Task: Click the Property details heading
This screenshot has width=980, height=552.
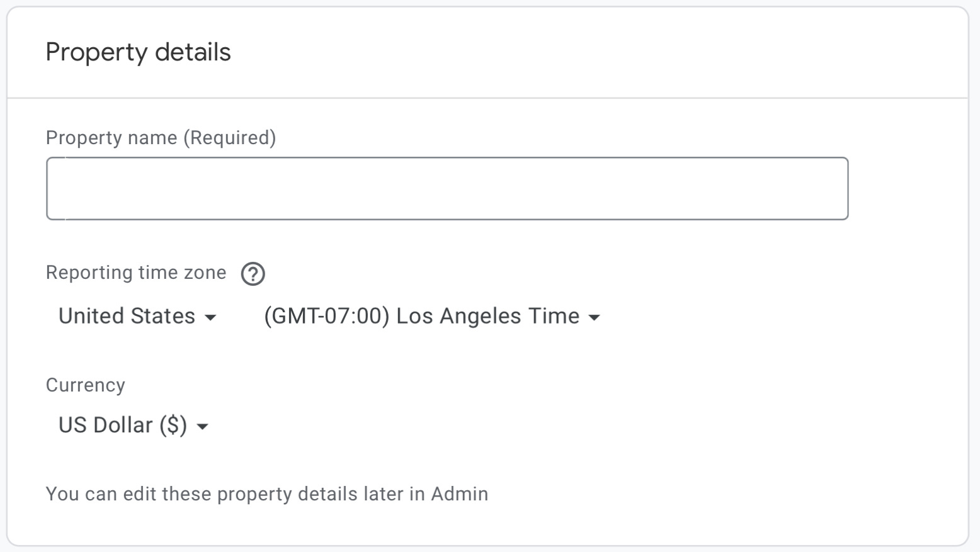Action: click(139, 52)
